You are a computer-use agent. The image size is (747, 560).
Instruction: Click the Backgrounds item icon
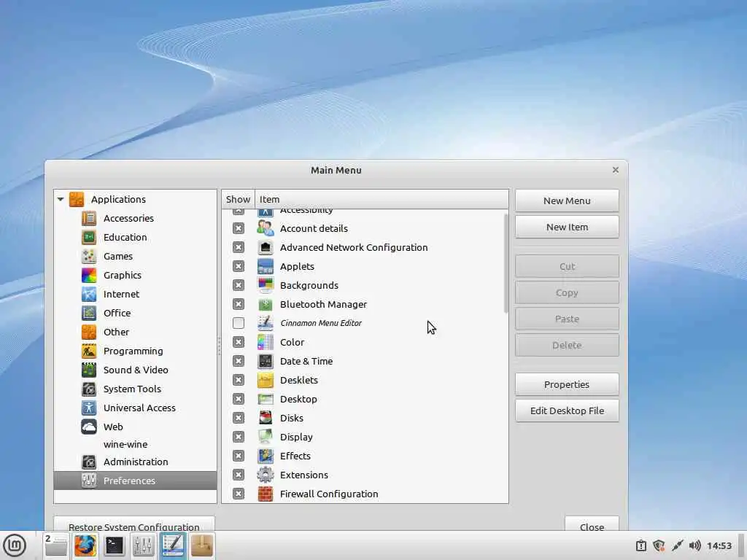click(x=266, y=285)
